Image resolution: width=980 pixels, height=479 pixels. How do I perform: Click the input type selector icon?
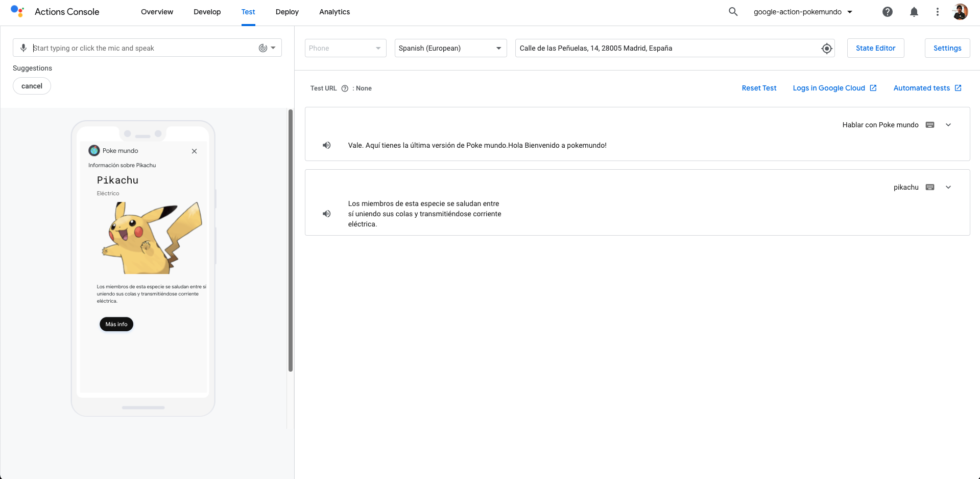pyautogui.click(x=263, y=48)
